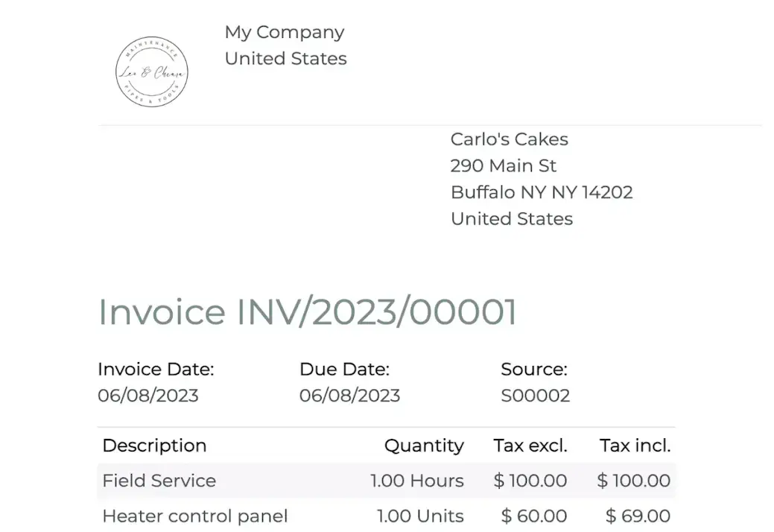Click the customer's United States country line
This screenshot has height=532, width=774.
tap(511, 219)
